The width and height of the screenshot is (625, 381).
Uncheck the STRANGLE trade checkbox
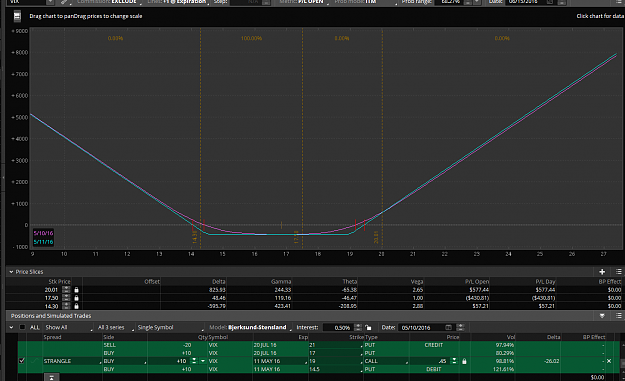[22, 361]
